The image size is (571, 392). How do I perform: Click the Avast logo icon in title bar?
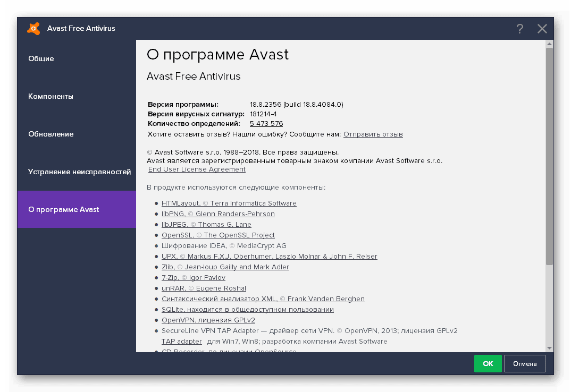tap(33, 29)
